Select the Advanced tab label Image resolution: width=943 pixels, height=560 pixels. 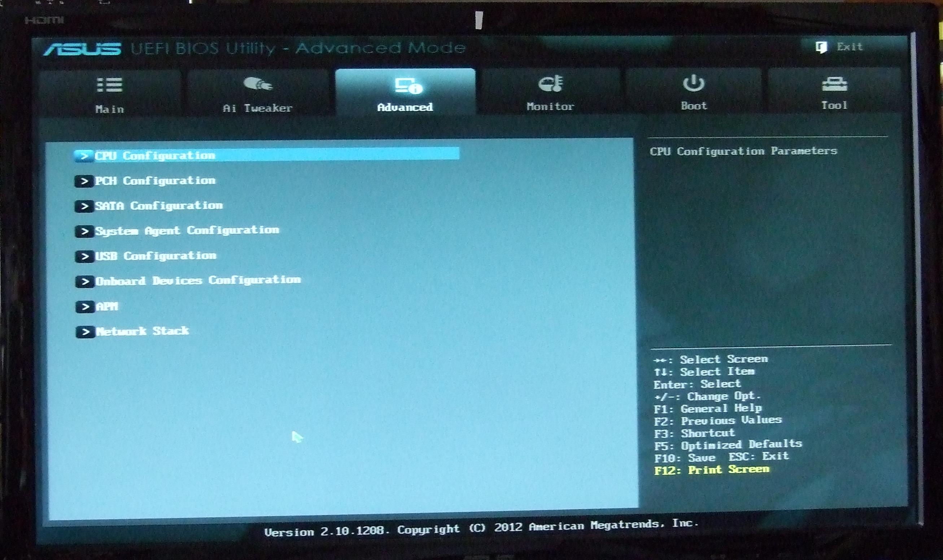tap(405, 107)
